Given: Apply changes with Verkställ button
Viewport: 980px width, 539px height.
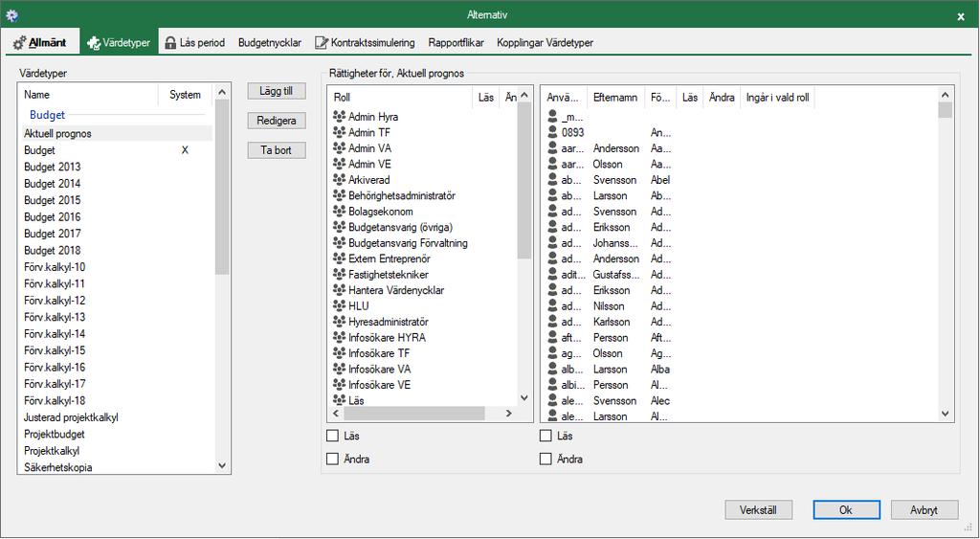Looking at the screenshot, I should 758,509.
